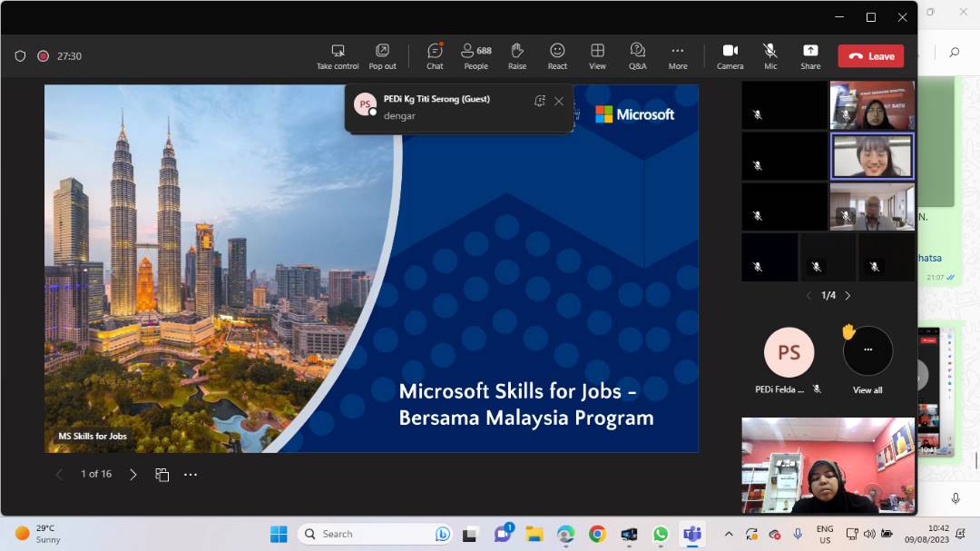This screenshot has height=551, width=980.
Task: Open the Teams Chat taskbar icon with badge
Action: pos(503,533)
